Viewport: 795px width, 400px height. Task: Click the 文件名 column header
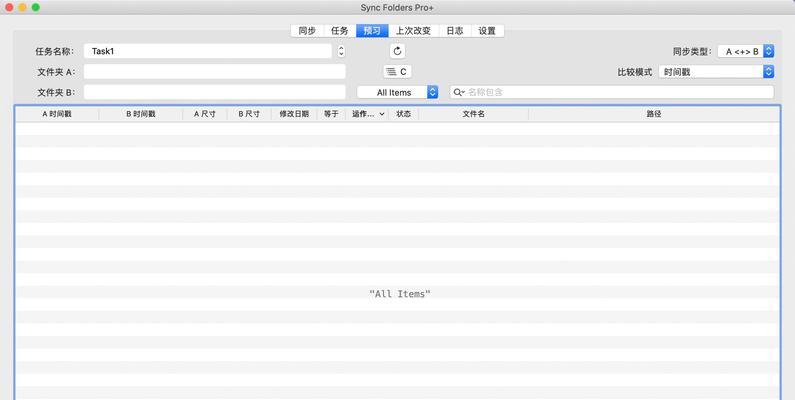(x=474, y=114)
